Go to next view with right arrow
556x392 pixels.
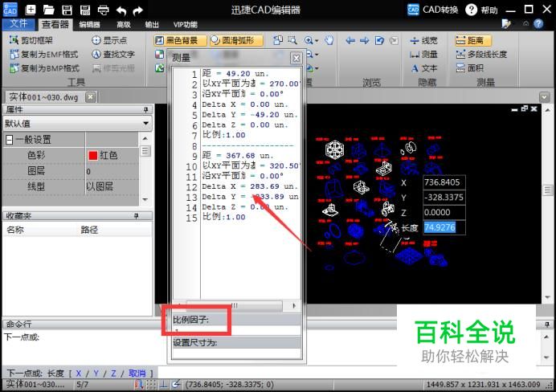(365, 41)
